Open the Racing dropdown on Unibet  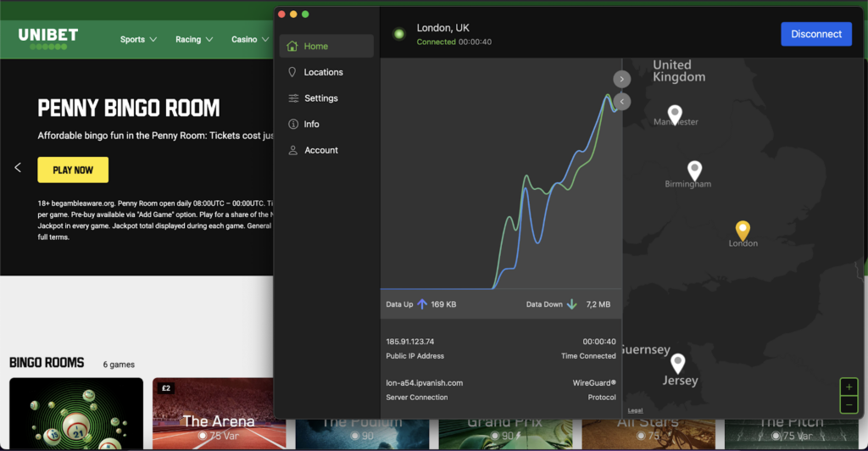[194, 39]
